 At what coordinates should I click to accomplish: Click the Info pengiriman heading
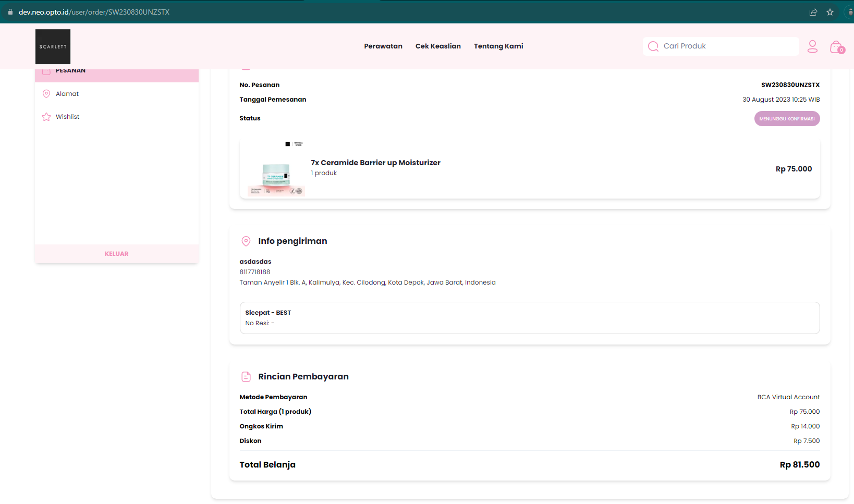coord(292,241)
